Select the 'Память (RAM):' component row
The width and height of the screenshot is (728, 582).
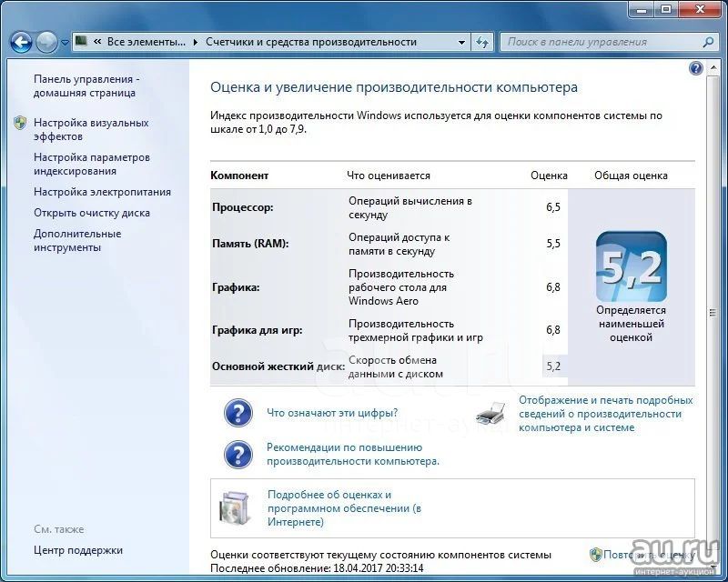[x=389, y=244]
